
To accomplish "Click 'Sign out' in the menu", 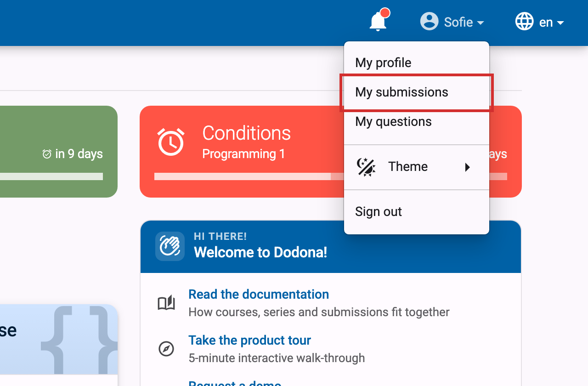I will pyautogui.click(x=417, y=211).
